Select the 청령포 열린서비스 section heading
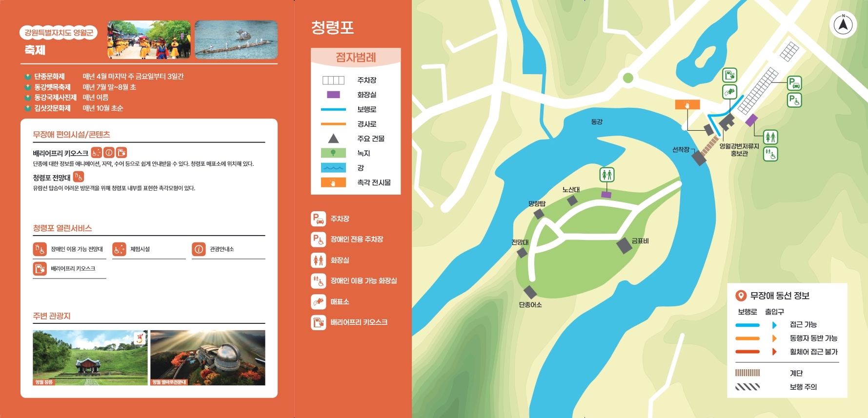 coord(62,228)
